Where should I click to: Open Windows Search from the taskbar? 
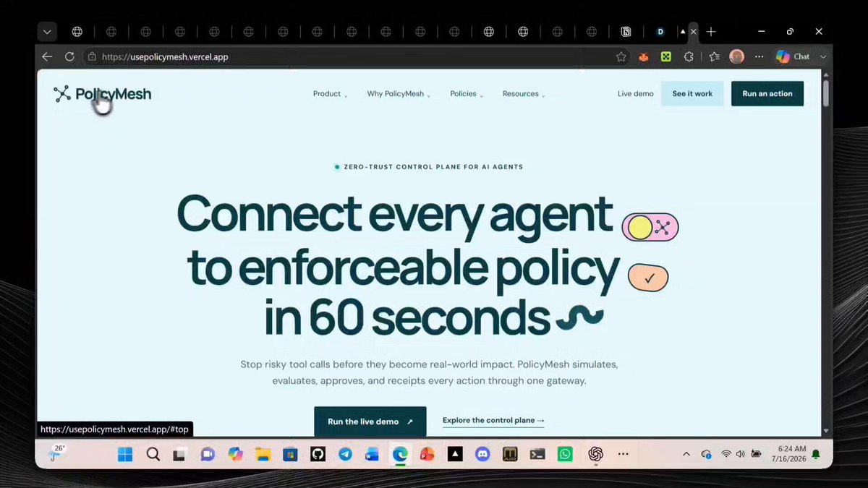pos(153,454)
